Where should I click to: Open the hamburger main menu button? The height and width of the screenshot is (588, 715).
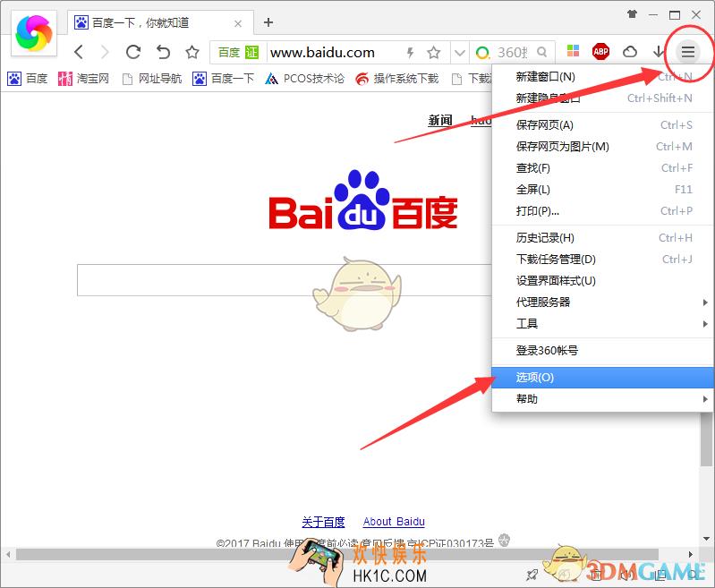(x=687, y=52)
